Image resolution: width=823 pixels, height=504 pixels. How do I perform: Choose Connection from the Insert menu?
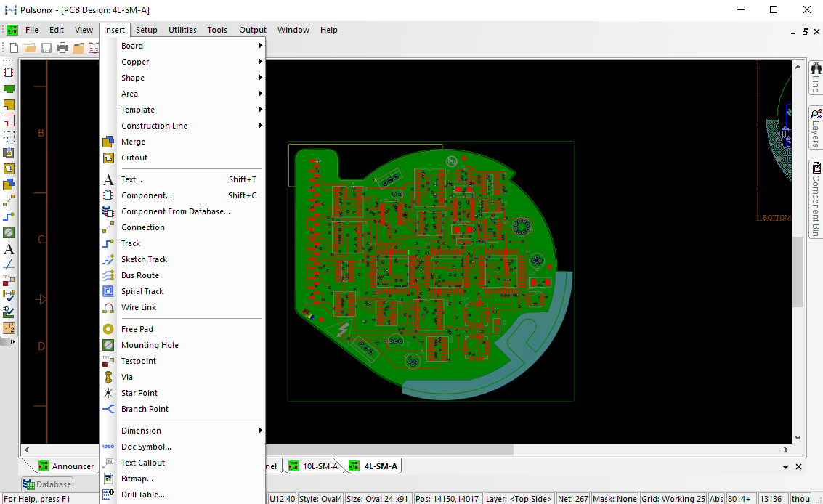tap(182, 227)
